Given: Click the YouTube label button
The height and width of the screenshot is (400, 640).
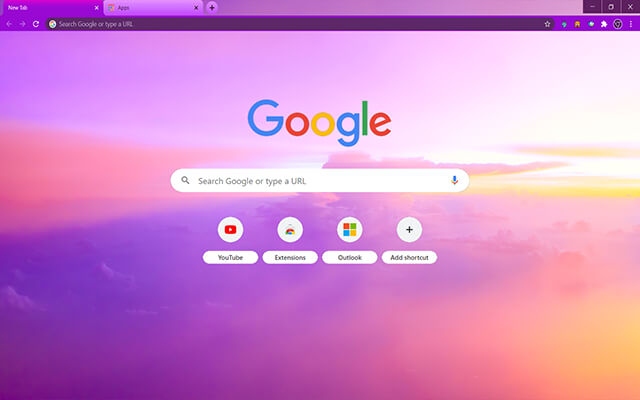Looking at the screenshot, I should pyautogui.click(x=230, y=257).
